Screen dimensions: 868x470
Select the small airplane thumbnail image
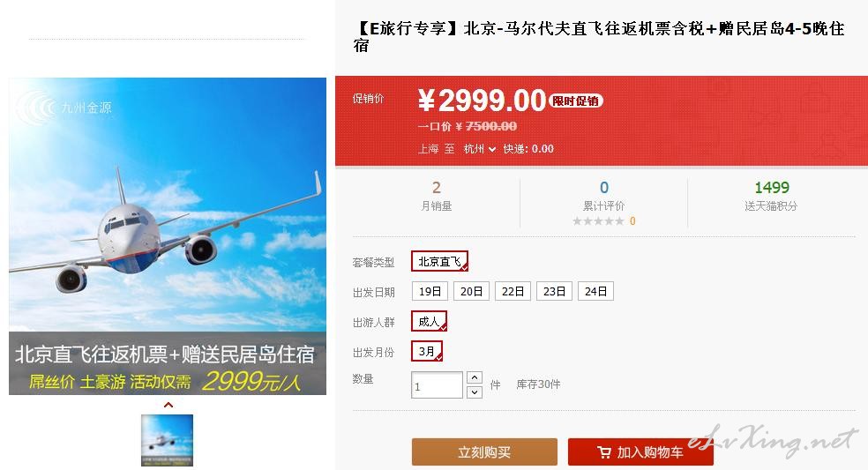(x=168, y=440)
